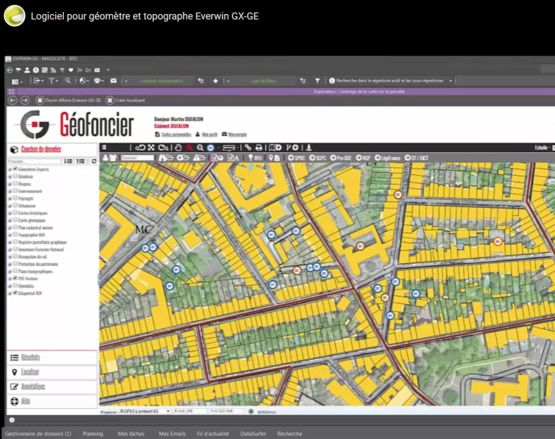Open the text T tool dropdown

[x=53, y=81]
